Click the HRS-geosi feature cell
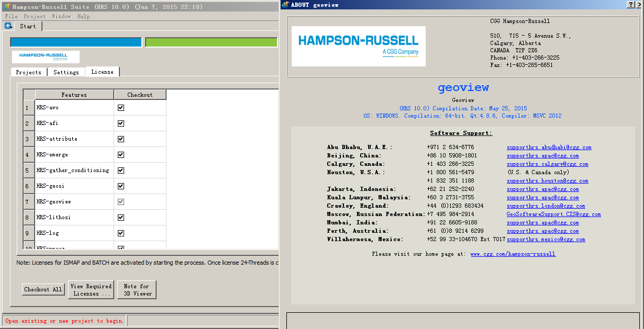 click(74, 186)
